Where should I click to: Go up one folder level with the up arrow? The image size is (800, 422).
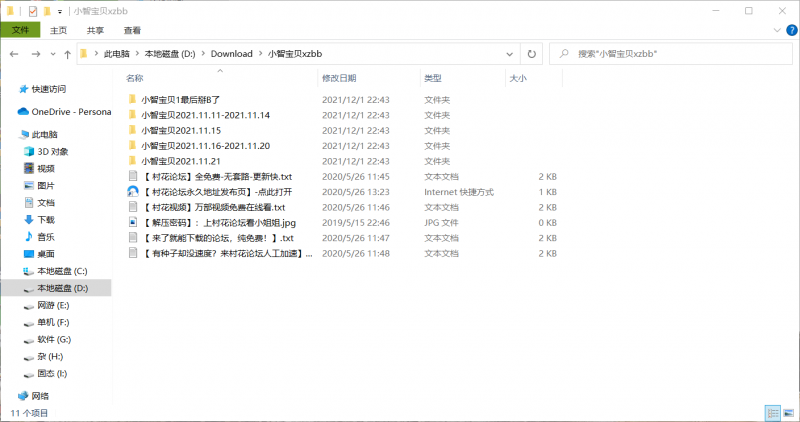click(66, 53)
